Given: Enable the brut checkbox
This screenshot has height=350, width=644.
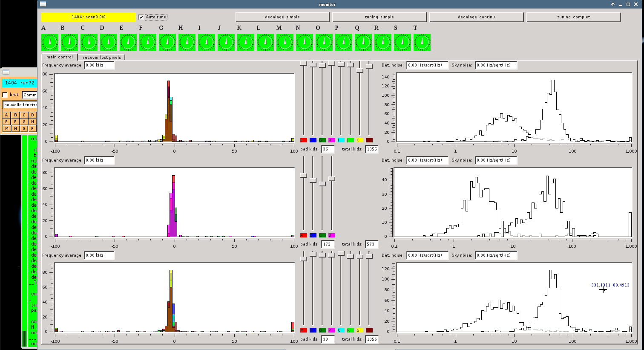Looking at the screenshot, I should tap(5, 95).
